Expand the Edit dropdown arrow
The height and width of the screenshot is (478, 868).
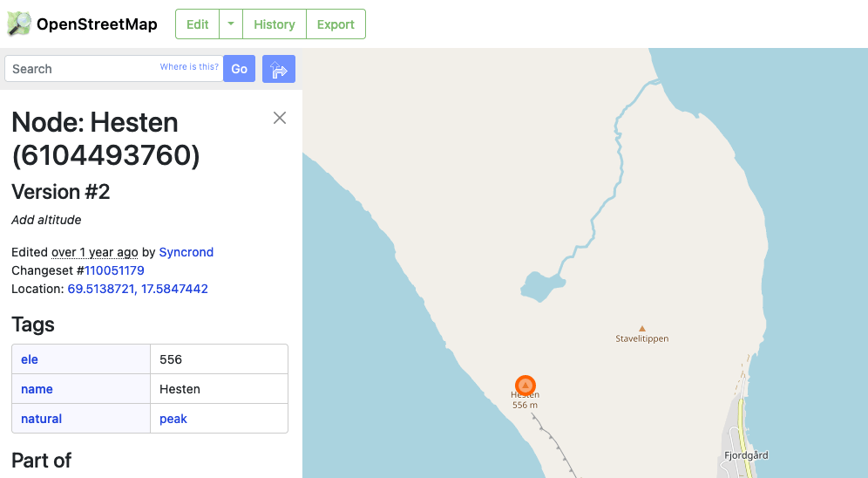pos(231,24)
